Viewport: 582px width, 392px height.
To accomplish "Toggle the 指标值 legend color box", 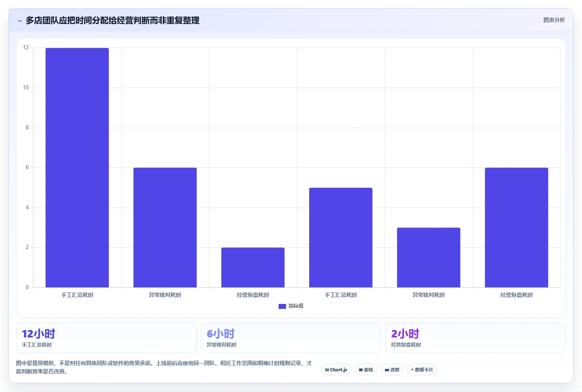I will [x=282, y=306].
